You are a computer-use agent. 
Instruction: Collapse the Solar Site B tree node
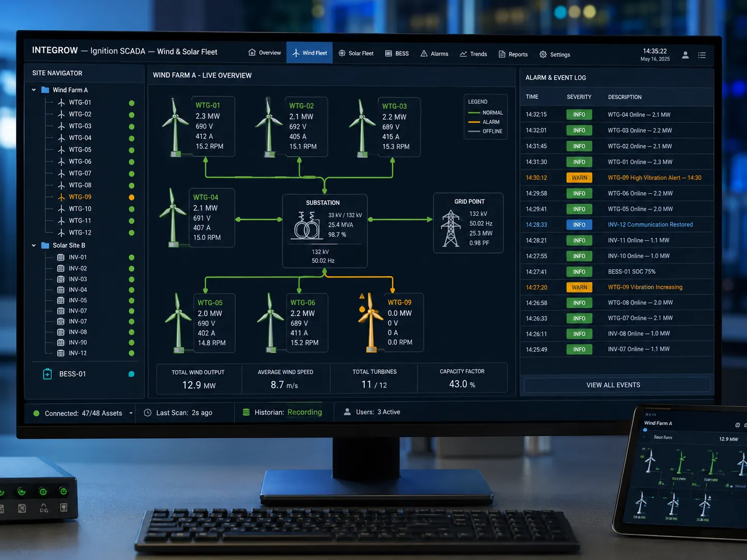coord(34,245)
